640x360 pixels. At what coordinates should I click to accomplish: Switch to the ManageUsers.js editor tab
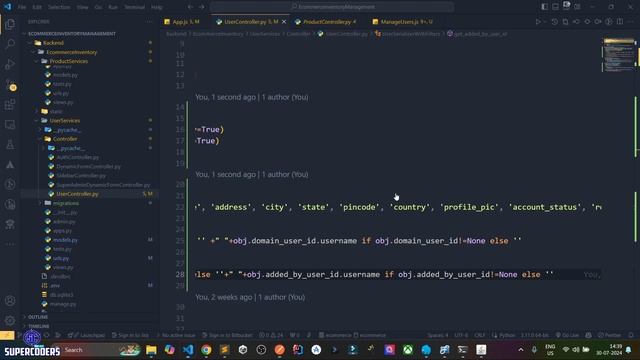(x=403, y=22)
